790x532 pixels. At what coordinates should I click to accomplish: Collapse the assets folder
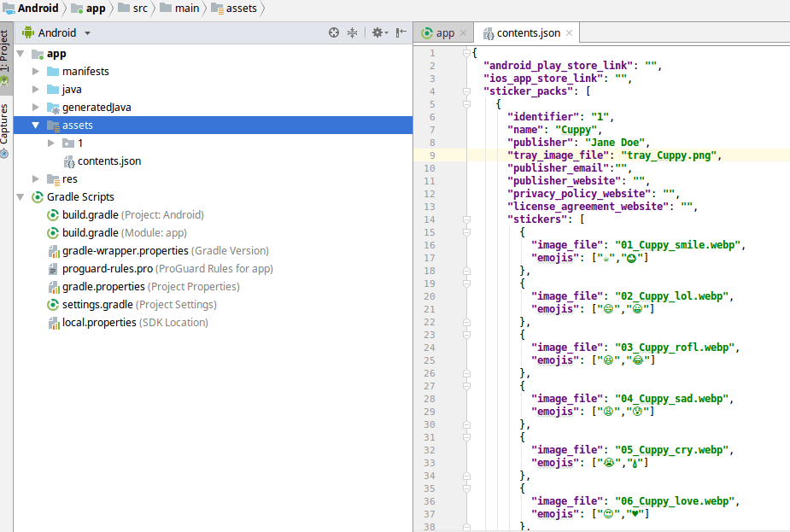click(35, 126)
